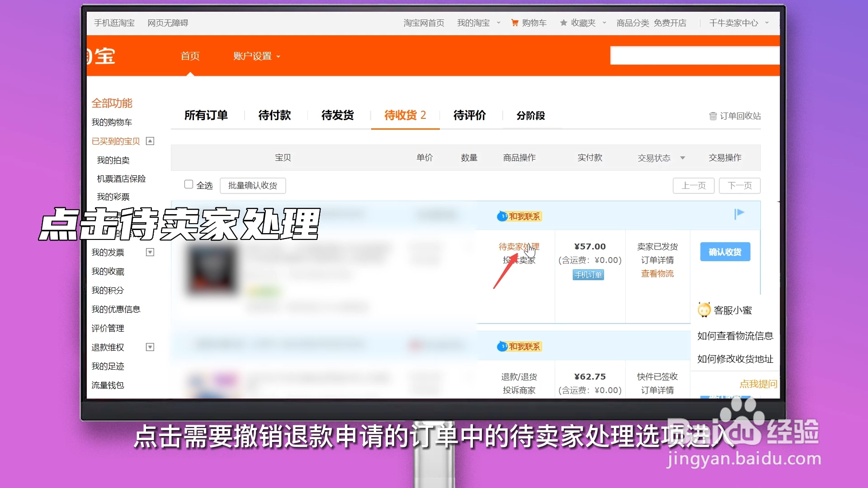Open 我的优惠信息 in the sidebar
The width and height of the screenshot is (868, 488).
click(x=116, y=310)
